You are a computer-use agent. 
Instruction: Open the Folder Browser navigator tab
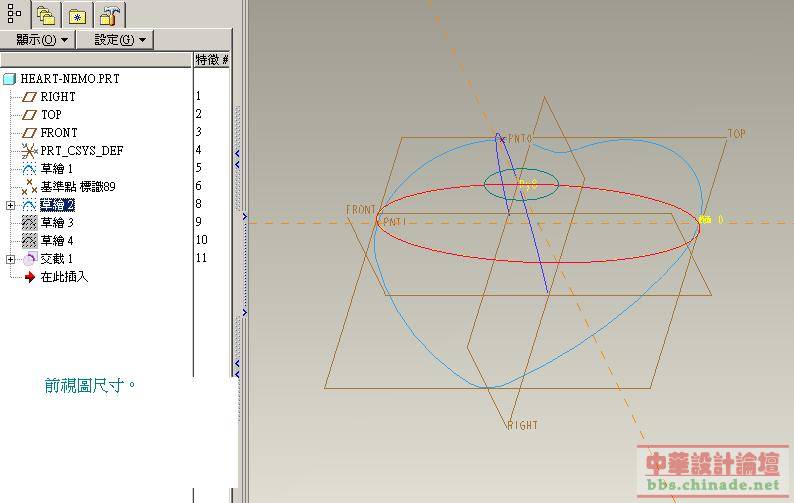point(46,15)
